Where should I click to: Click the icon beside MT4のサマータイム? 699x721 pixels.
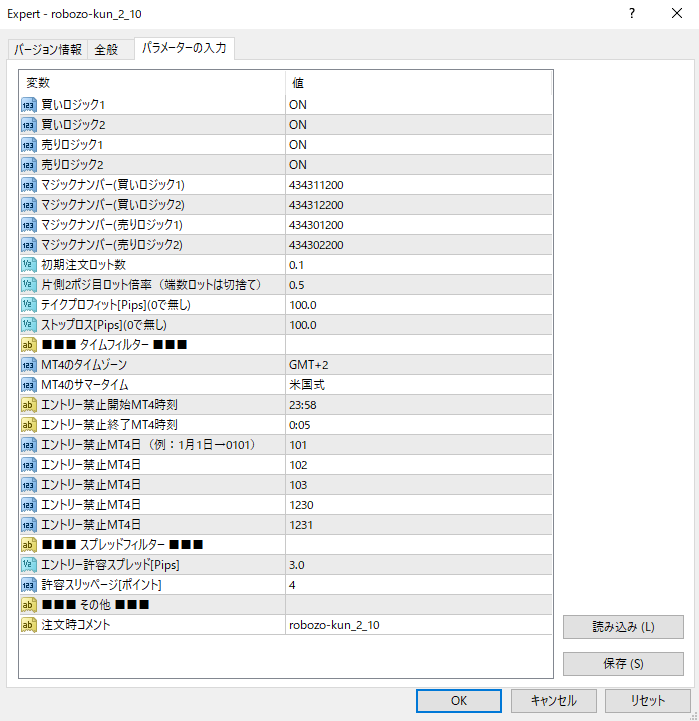coord(29,385)
